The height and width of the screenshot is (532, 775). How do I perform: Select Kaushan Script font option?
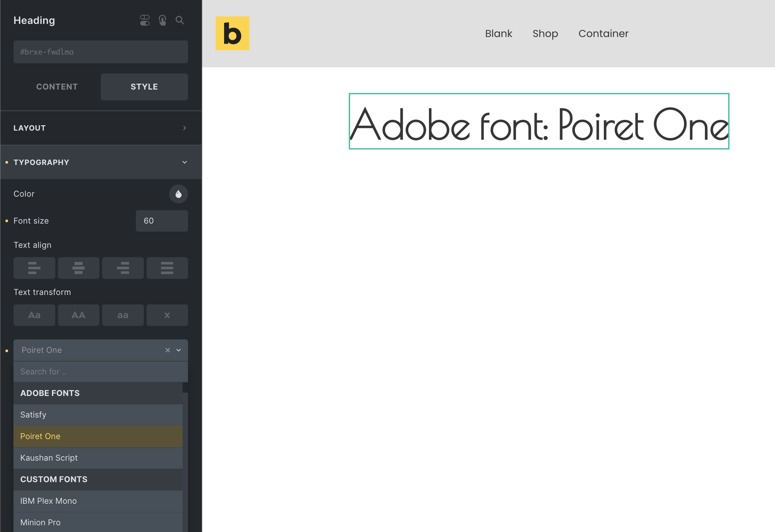[x=98, y=458]
